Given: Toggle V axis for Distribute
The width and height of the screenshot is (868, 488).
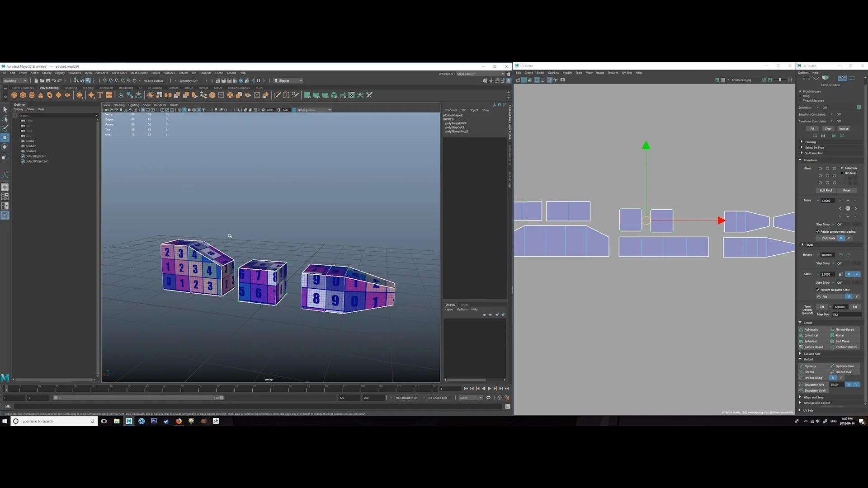Looking at the screenshot, I should point(849,238).
